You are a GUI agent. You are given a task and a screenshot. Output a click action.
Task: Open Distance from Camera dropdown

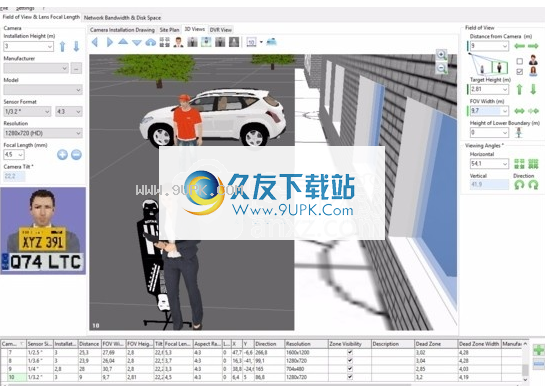point(505,46)
